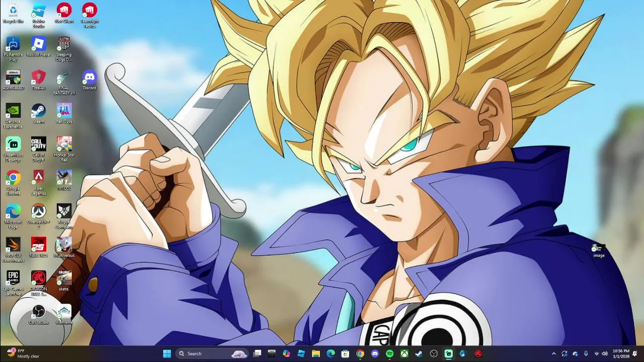Open OneDrive cloud tray icon
644x362 pixels.
click(x=575, y=353)
